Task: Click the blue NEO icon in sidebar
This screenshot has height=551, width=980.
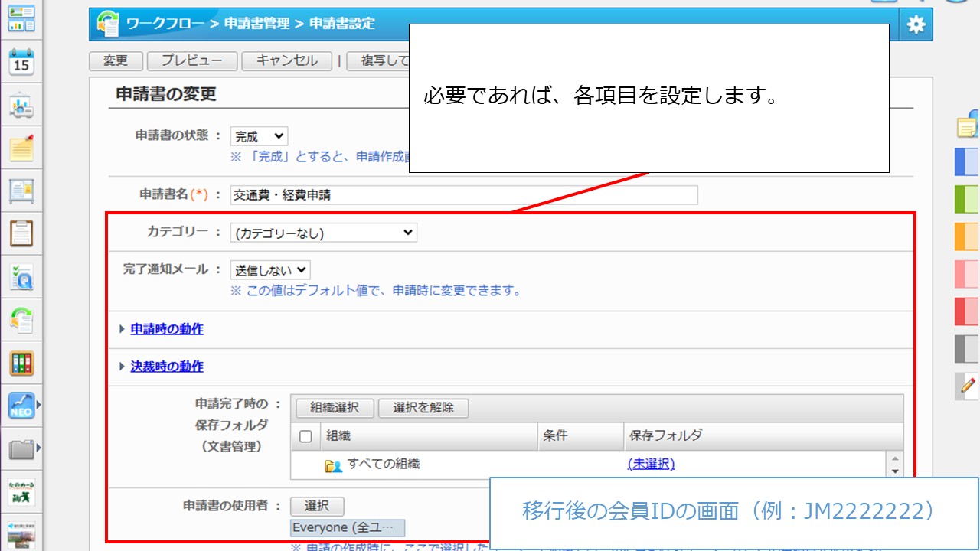Action: [21, 406]
